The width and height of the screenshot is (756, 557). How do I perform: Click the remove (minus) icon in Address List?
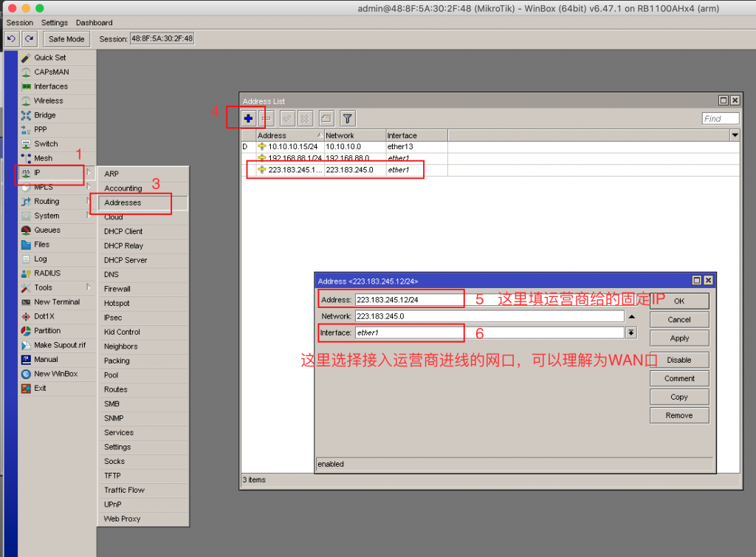click(x=266, y=118)
